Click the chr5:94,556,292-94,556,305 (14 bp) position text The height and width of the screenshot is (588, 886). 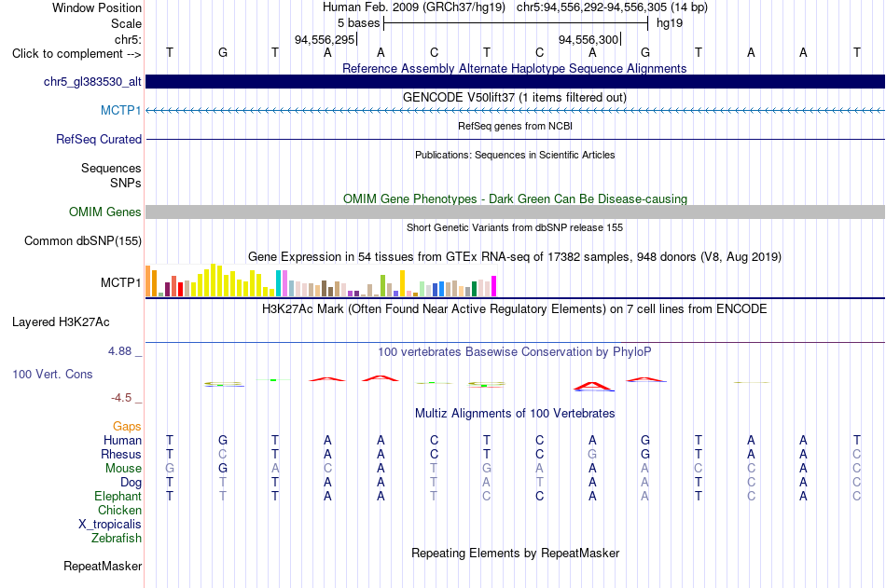click(x=612, y=7)
